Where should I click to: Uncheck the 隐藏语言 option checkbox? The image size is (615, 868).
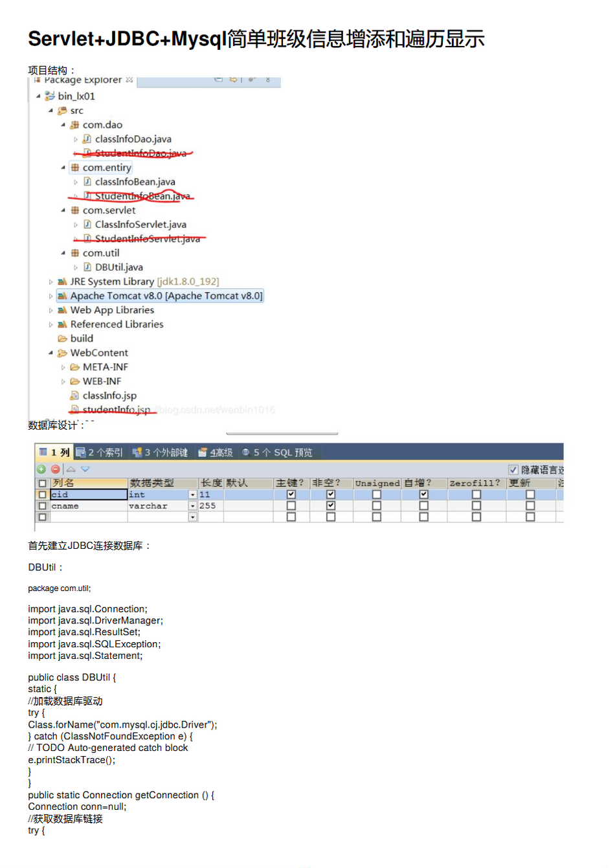(x=513, y=470)
